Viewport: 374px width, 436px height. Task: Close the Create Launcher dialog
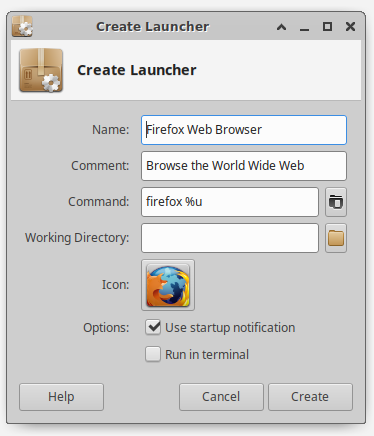(350, 26)
